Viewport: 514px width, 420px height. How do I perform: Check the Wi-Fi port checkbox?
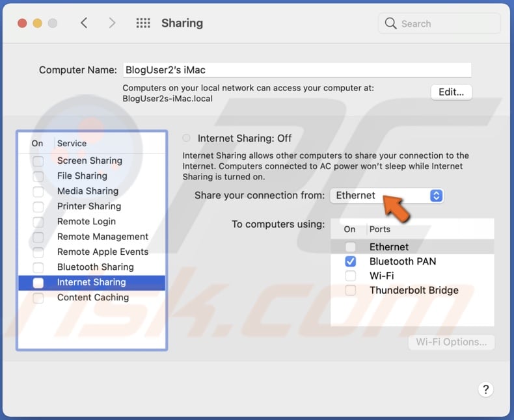[x=350, y=276]
